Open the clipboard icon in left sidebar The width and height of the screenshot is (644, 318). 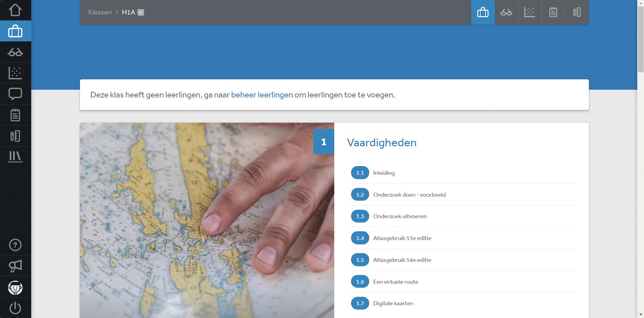pos(15,115)
